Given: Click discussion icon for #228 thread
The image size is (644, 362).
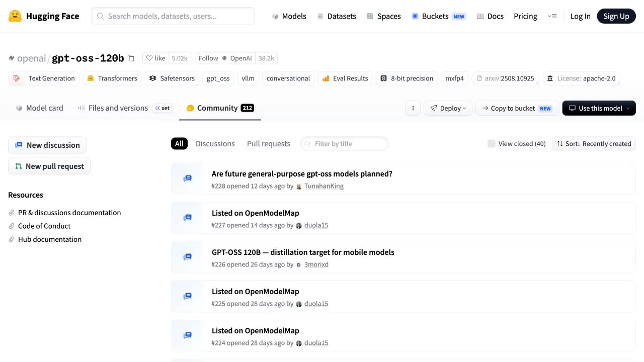Looking at the screenshot, I should [188, 178].
